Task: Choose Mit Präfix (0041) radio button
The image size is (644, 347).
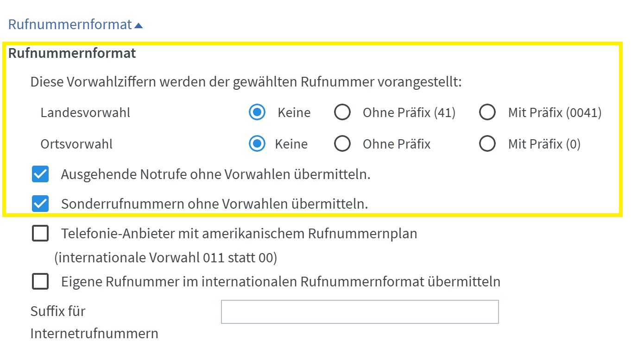Action: 487,112
